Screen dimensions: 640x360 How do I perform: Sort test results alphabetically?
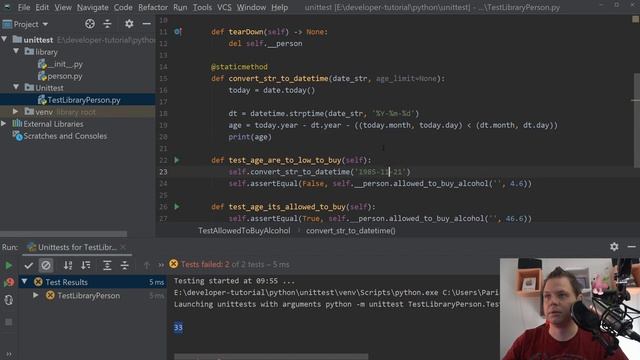point(68,265)
